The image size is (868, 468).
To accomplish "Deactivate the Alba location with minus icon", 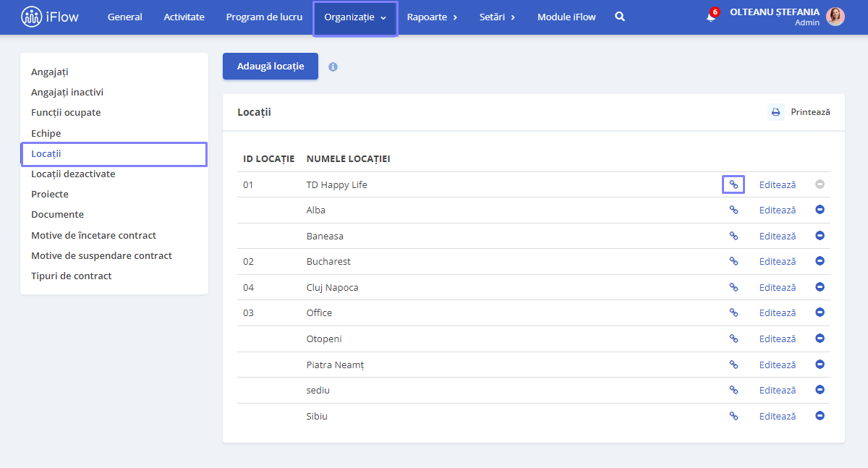I will (820, 210).
